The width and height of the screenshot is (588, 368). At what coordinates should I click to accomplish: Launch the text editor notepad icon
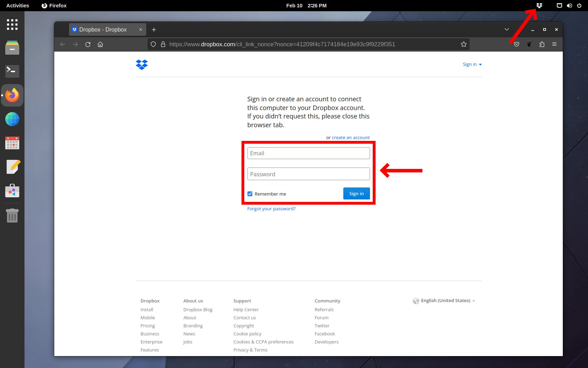[13, 167]
